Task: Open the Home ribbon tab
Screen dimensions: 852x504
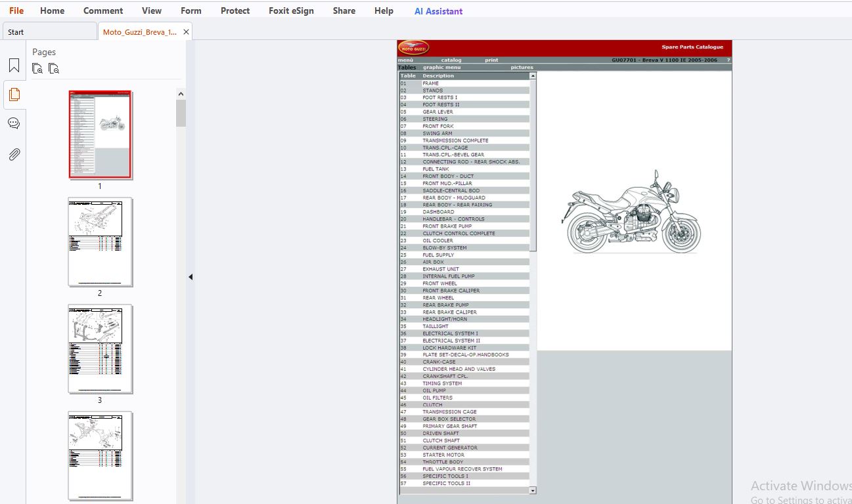Action: [52, 10]
